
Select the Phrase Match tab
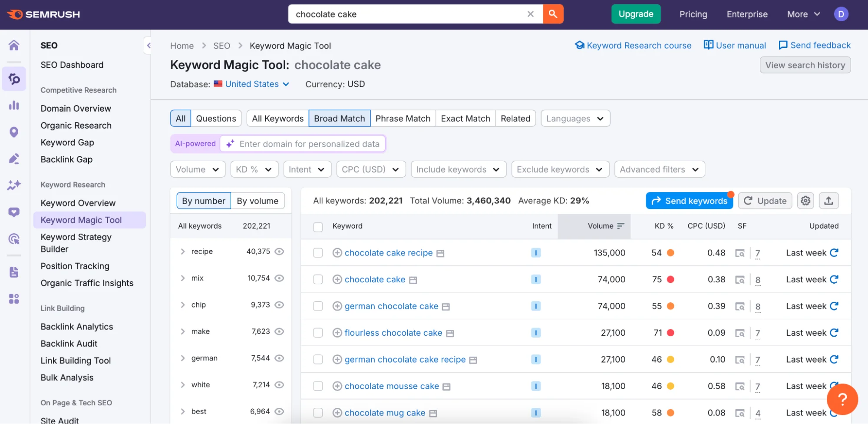[403, 118]
